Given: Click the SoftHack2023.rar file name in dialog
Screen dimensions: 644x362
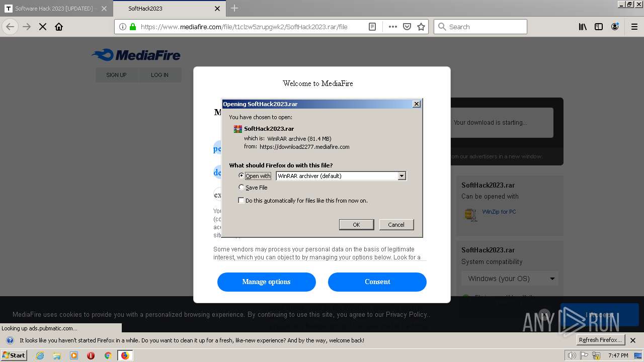Looking at the screenshot, I should [x=269, y=129].
